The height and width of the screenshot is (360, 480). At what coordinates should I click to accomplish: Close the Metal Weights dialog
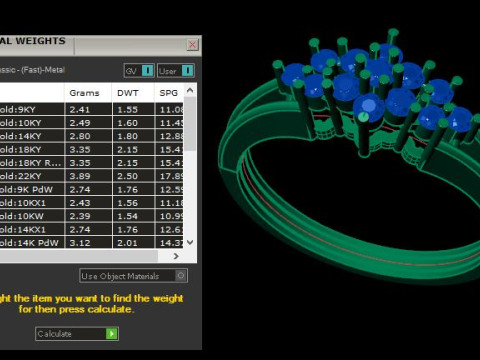[192, 45]
